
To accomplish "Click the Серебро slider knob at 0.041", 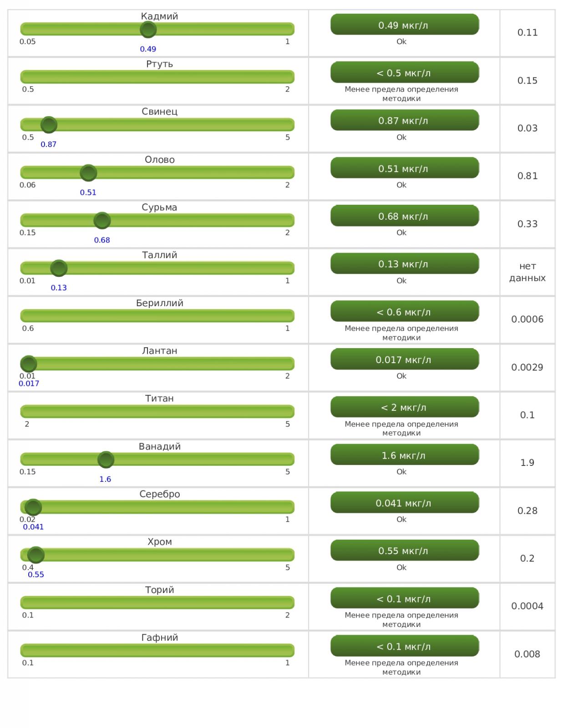I will tap(33, 507).
